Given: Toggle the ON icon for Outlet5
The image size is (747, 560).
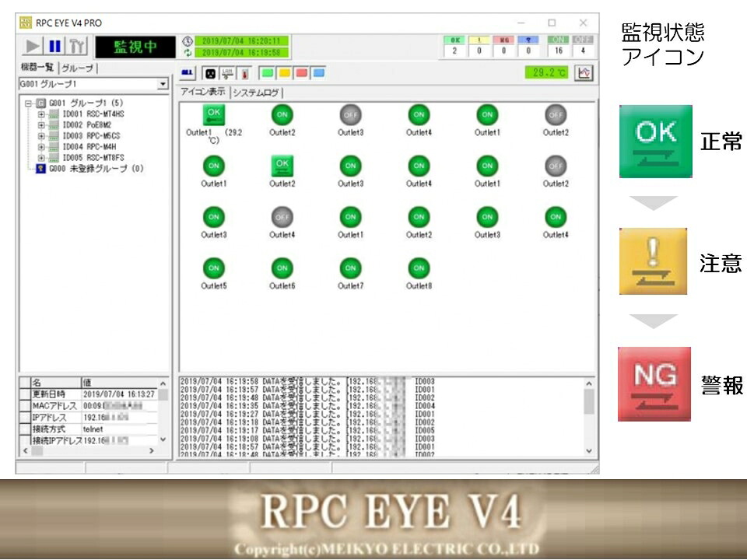Looking at the screenshot, I should click(x=214, y=268).
